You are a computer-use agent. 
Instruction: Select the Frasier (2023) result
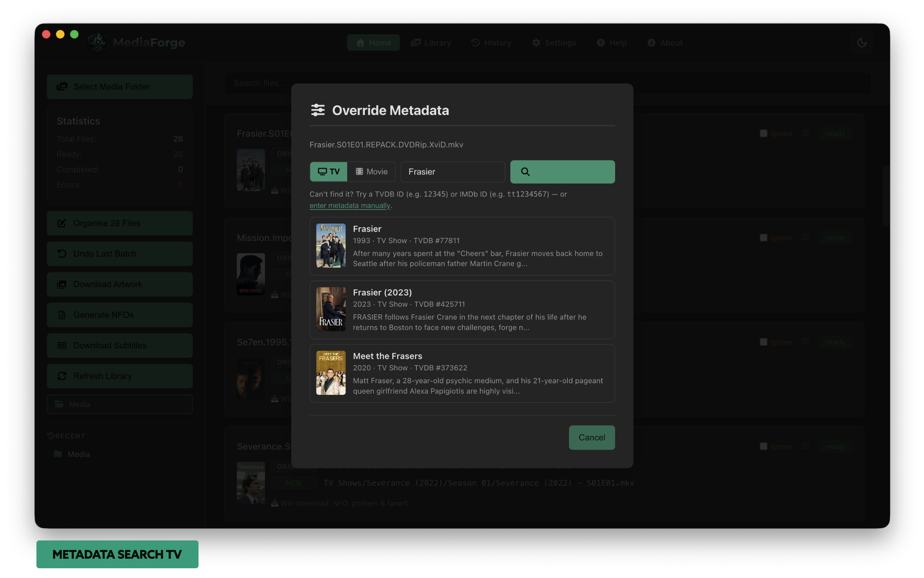point(462,310)
